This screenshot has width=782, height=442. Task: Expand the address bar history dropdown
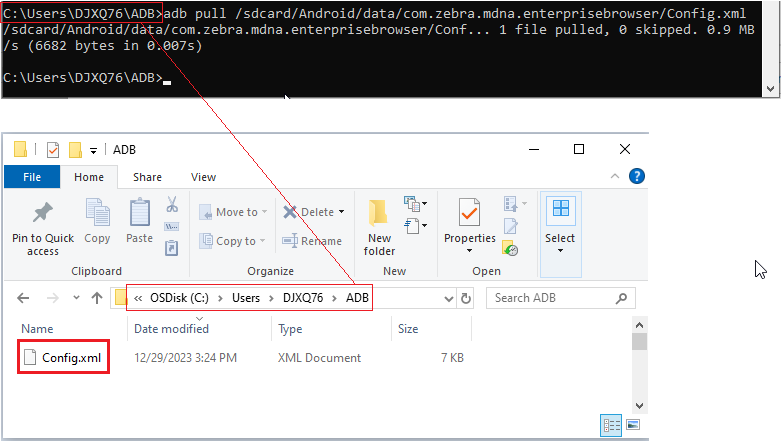coord(446,298)
